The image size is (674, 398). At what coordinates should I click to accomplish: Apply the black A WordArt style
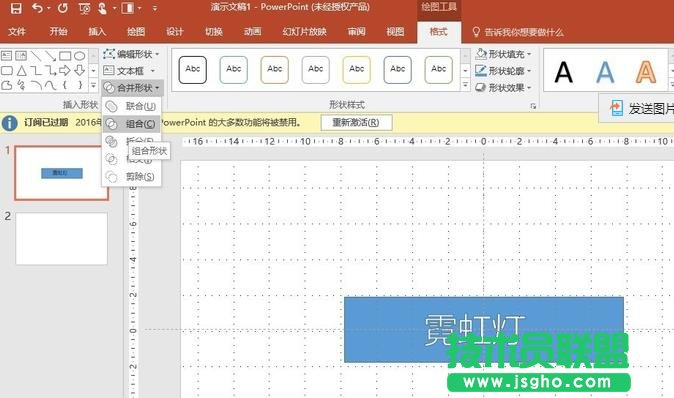click(564, 72)
